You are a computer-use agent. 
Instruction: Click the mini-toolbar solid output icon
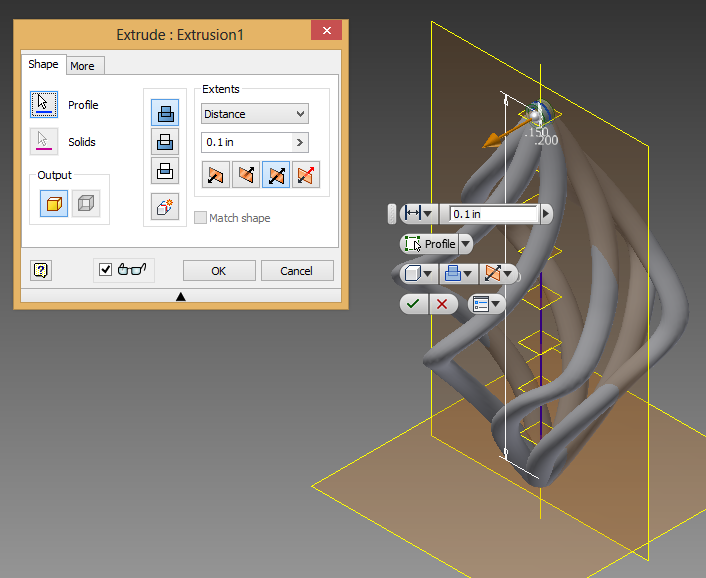coord(413,273)
